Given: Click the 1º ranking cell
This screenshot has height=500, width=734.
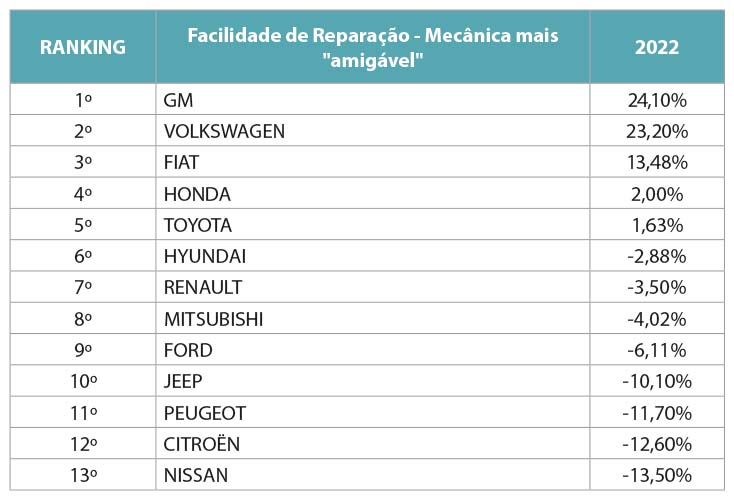Looking at the screenshot, I should 82,100.
